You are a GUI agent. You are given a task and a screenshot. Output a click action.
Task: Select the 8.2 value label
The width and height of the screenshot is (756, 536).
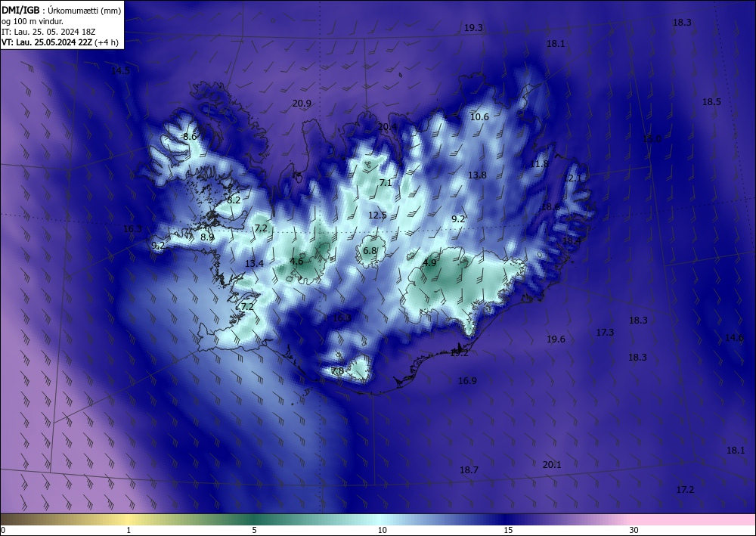click(234, 200)
